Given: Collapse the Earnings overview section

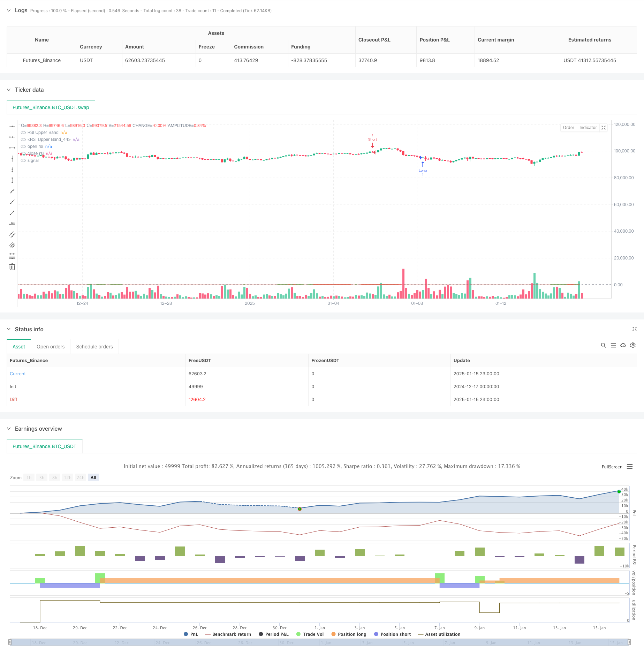Looking at the screenshot, I should pos(9,429).
